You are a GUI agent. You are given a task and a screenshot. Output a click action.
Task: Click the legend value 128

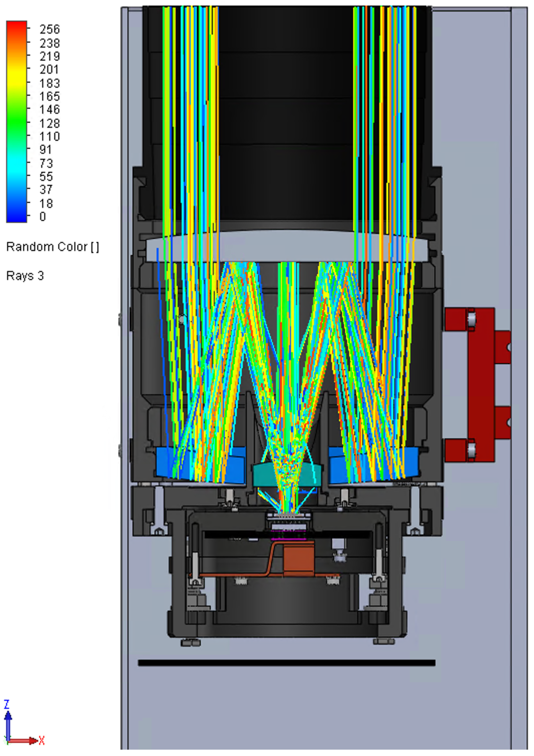(50, 123)
